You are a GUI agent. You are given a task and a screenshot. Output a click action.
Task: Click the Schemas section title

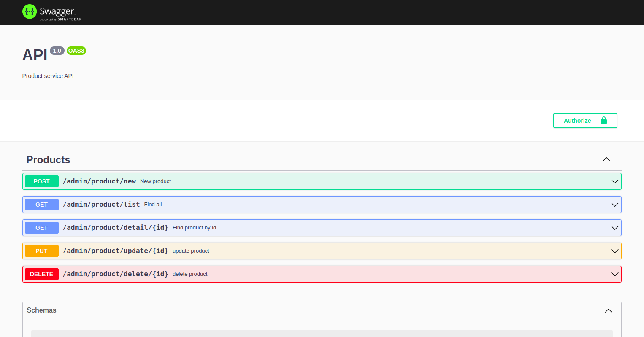41,310
